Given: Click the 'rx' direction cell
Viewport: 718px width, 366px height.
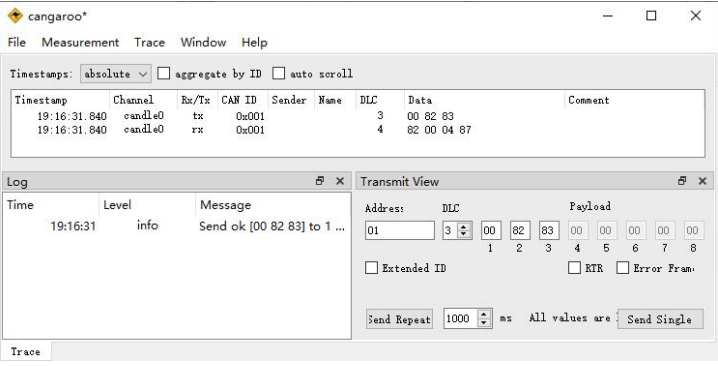Looking at the screenshot, I should pos(197,130).
